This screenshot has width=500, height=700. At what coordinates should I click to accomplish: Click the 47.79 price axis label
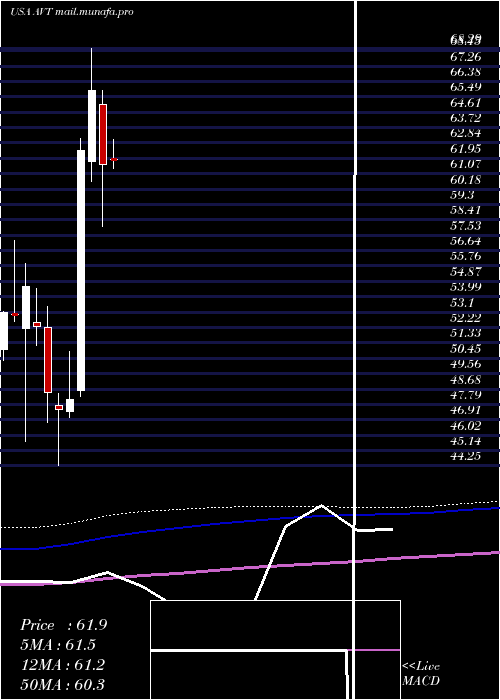coord(466,394)
